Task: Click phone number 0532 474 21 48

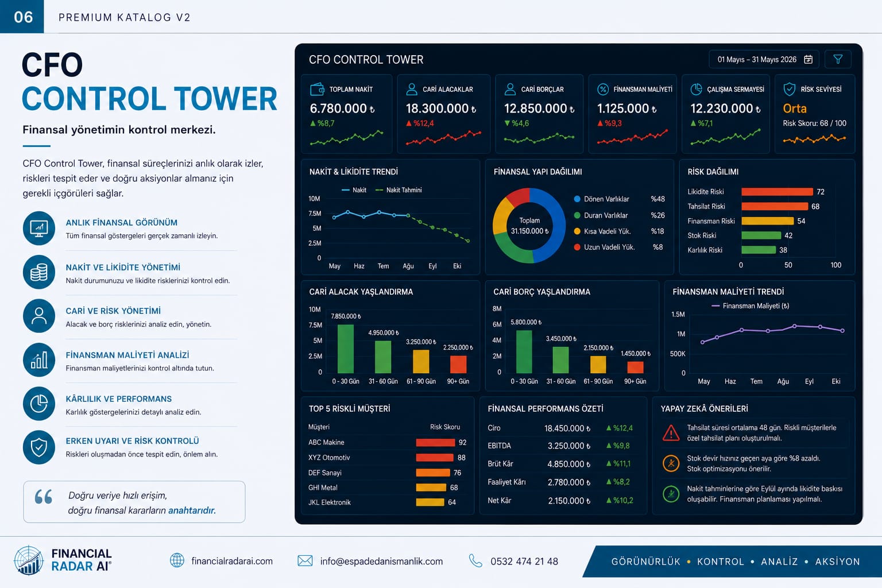Action: click(524, 561)
